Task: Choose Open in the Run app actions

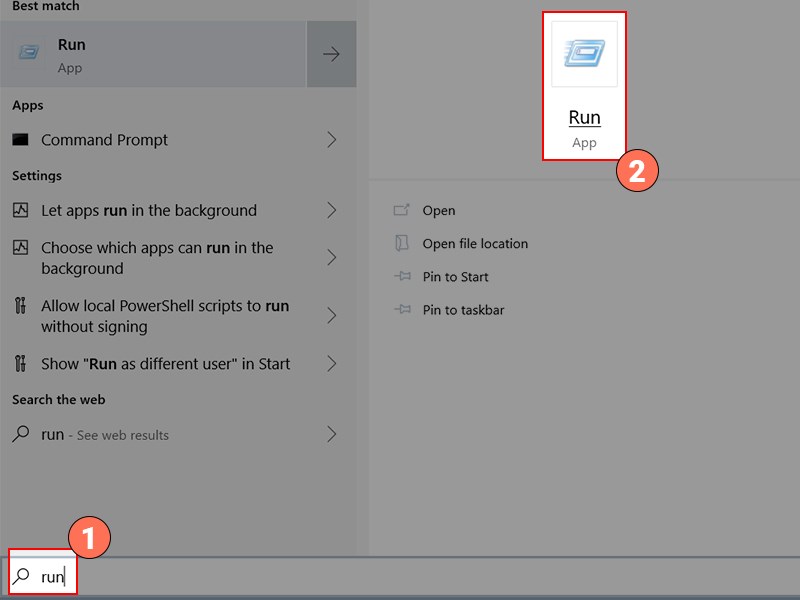Action: click(x=439, y=210)
